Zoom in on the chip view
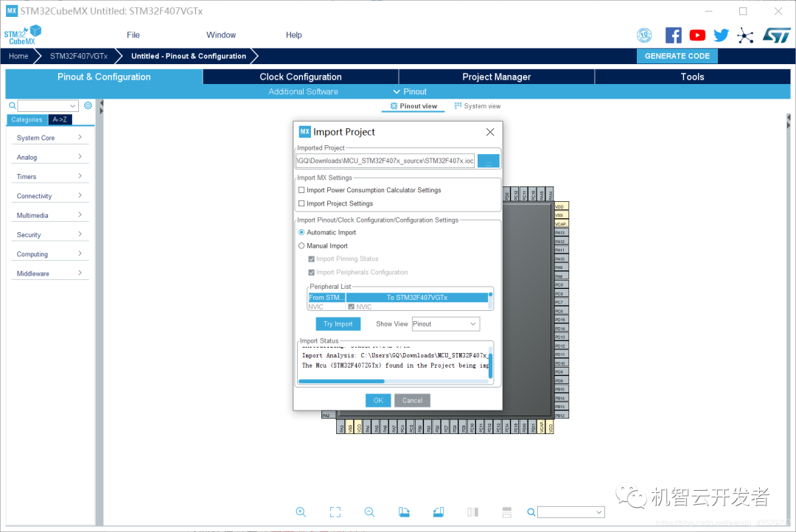796x532 pixels. click(x=301, y=511)
